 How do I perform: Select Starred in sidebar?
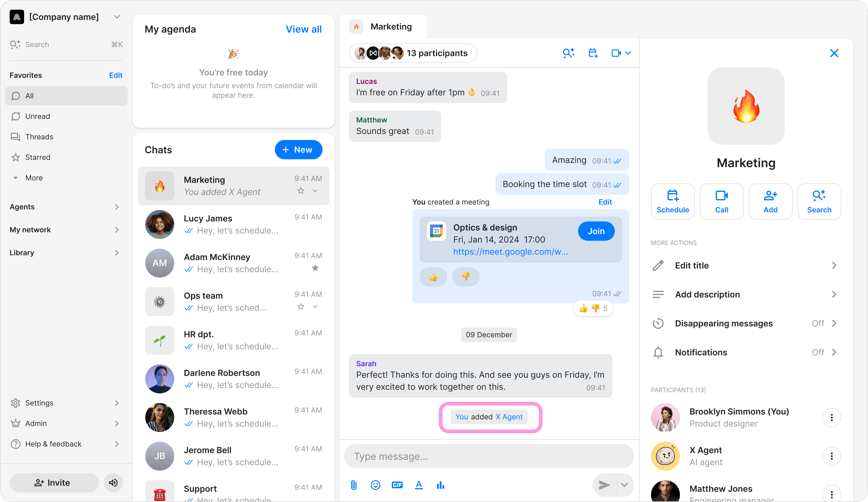[66, 157]
